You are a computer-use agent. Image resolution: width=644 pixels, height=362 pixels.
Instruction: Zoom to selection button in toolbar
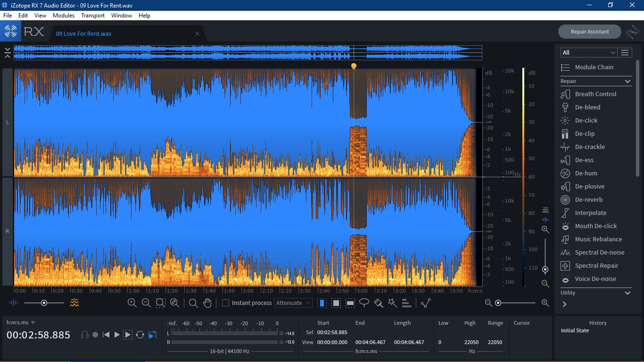[x=160, y=303]
